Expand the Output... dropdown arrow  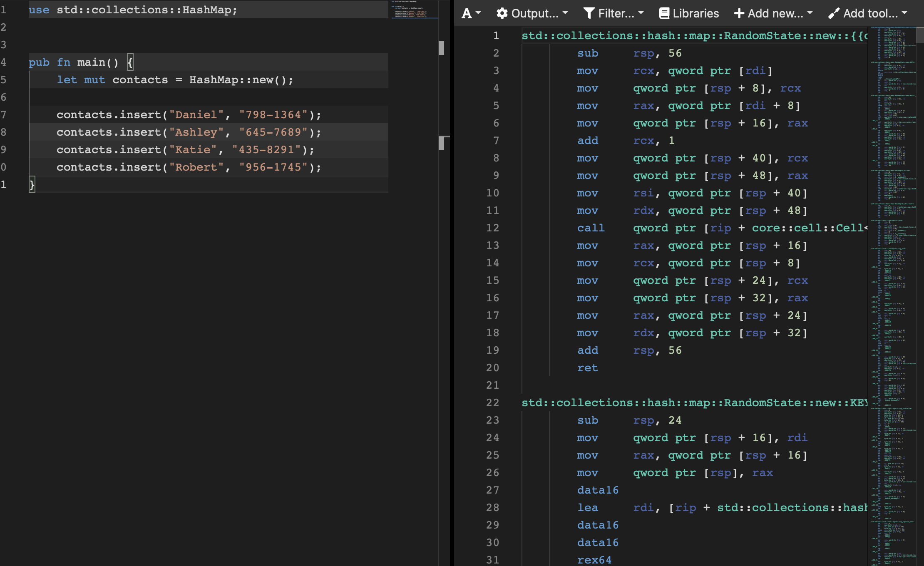[565, 13]
